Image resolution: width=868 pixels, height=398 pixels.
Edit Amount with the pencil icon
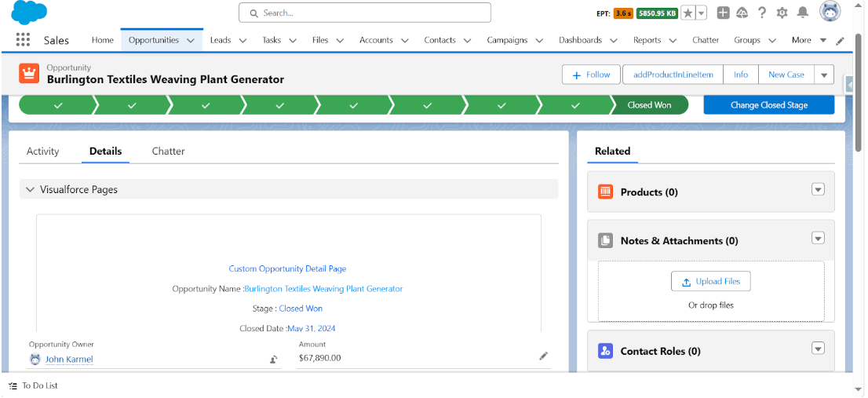click(544, 356)
